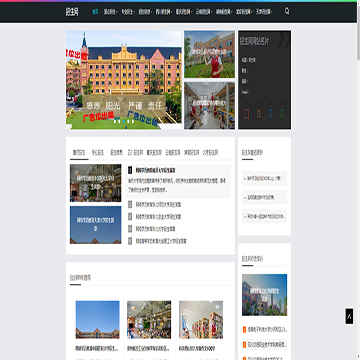Image resolution: width=360 pixels, height=360 pixels.
Task: Open the library bookshelf thumbnail in recommendations
Action: (x=201, y=320)
